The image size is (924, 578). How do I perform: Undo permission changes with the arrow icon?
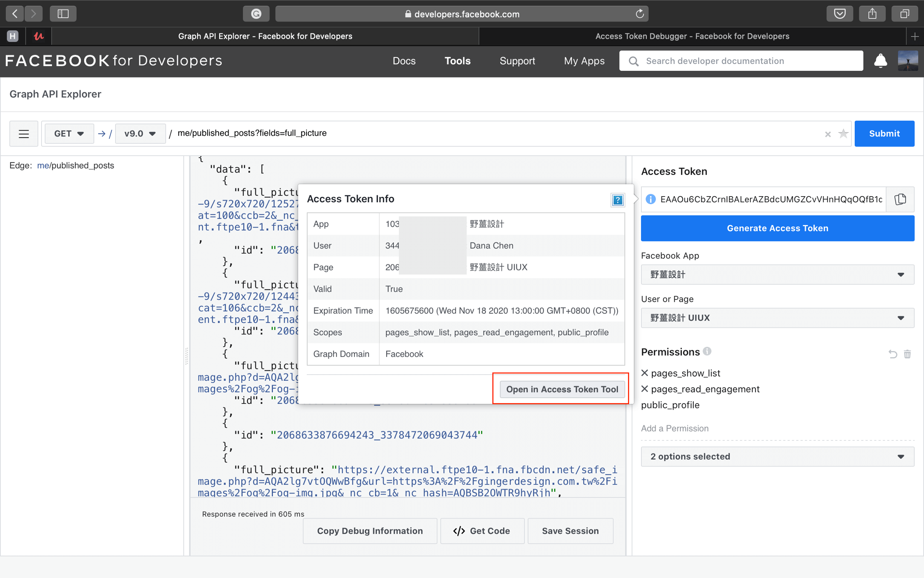[892, 354]
